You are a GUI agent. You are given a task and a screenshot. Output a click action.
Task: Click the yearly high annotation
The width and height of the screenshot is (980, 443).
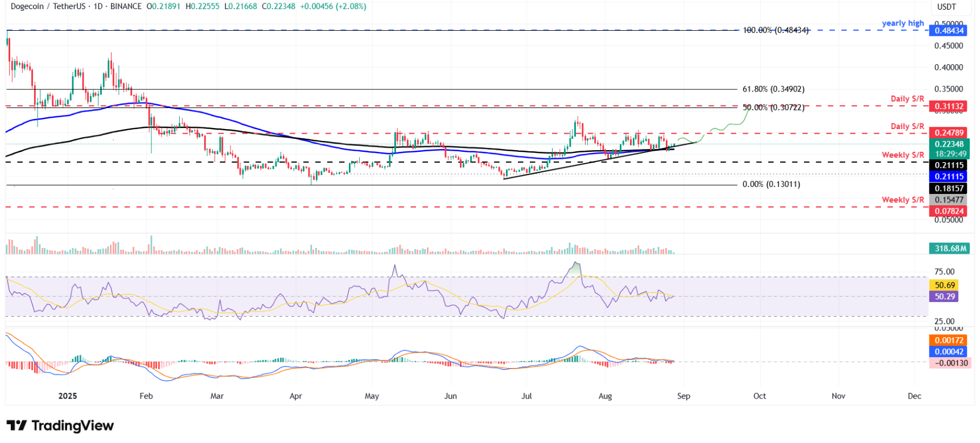903,23
